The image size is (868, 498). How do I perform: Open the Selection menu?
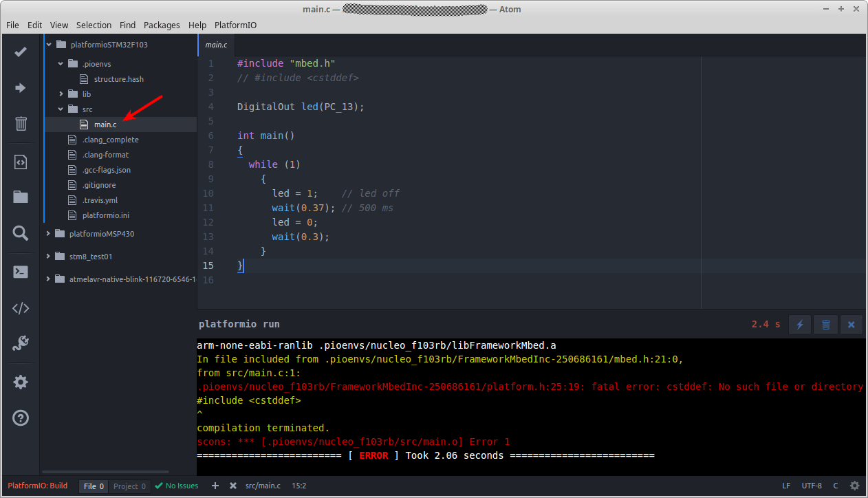point(94,25)
